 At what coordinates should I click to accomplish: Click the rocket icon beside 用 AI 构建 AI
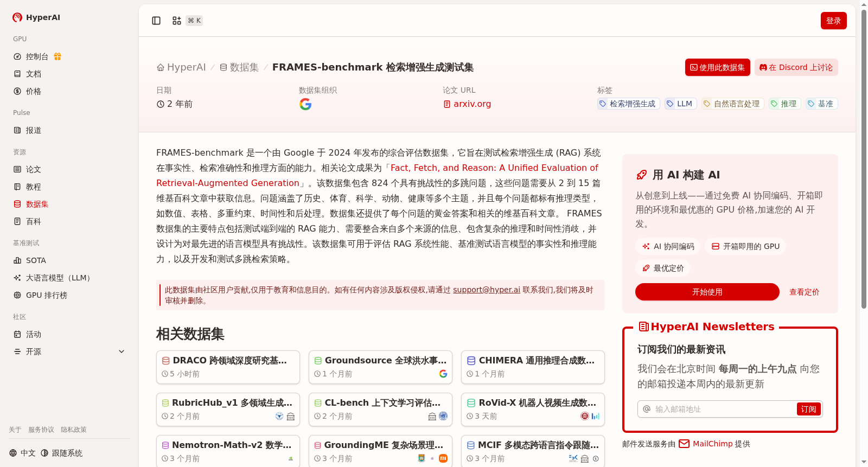[642, 175]
